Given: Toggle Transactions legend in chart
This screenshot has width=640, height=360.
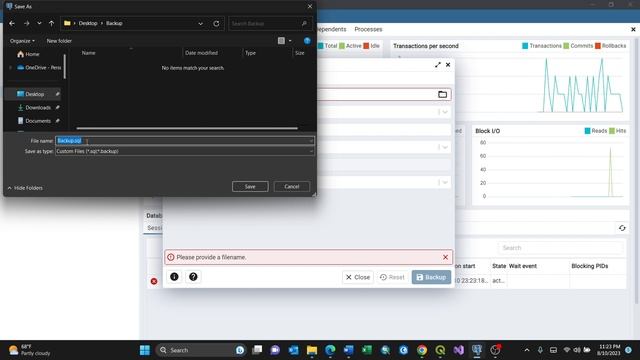Looking at the screenshot, I should coord(542,46).
